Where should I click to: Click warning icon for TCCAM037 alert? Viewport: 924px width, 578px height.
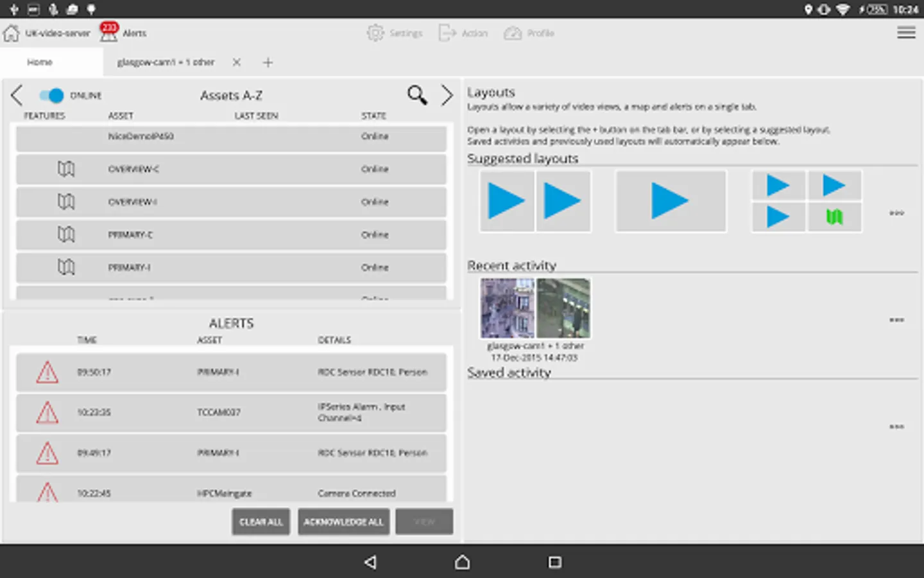pyautogui.click(x=47, y=412)
